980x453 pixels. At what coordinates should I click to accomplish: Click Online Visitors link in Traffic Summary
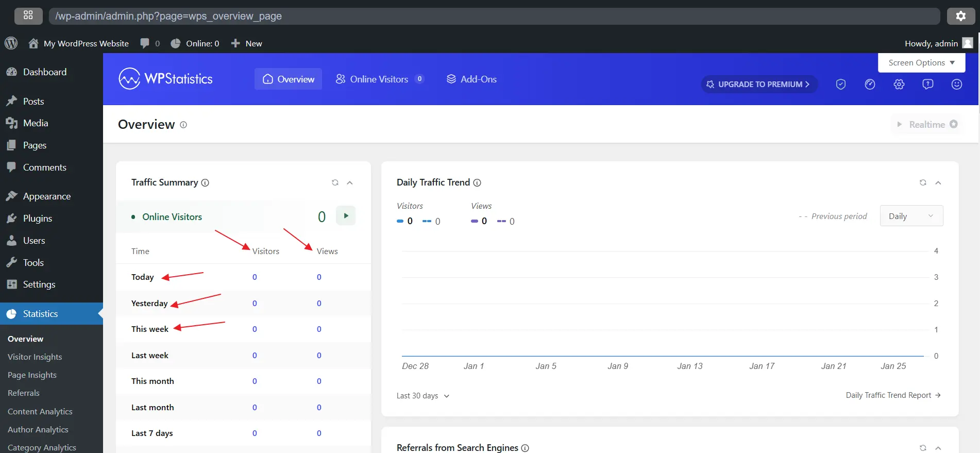tap(172, 217)
